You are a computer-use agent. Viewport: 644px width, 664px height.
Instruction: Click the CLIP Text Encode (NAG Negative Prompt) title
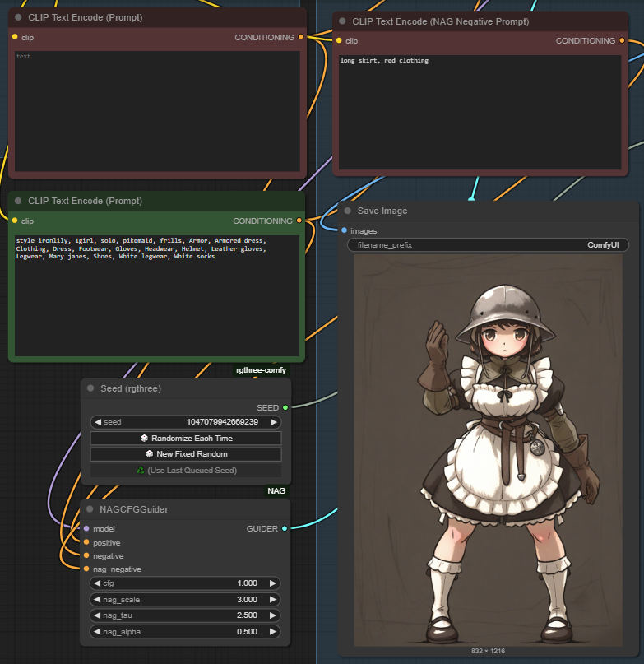(441, 21)
